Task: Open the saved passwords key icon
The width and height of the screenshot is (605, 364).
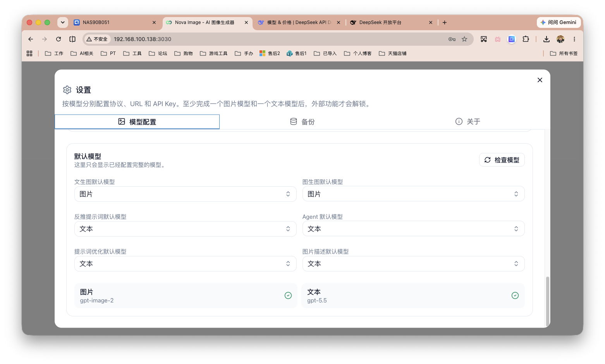Action: [452, 39]
